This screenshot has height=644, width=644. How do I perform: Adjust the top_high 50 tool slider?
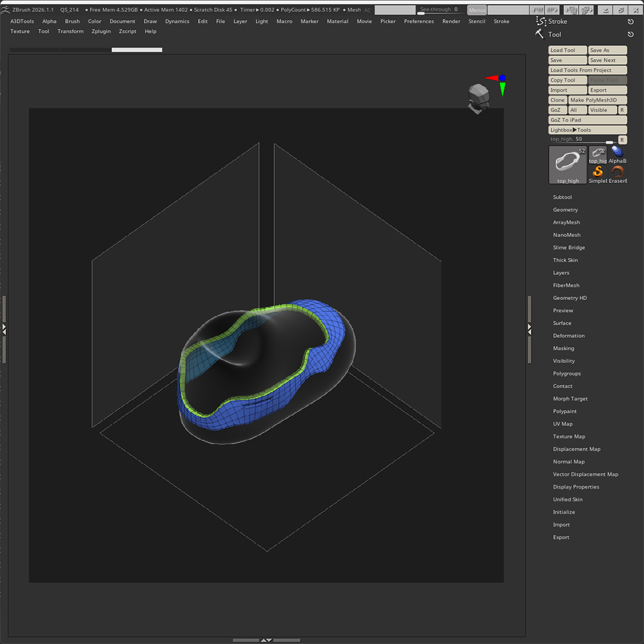pyautogui.click(x=582, y=140)
